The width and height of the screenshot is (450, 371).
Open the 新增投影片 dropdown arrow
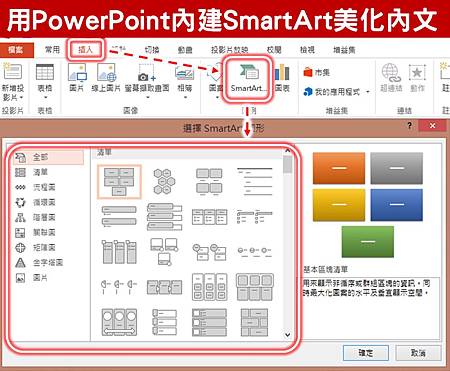point(20,98)
